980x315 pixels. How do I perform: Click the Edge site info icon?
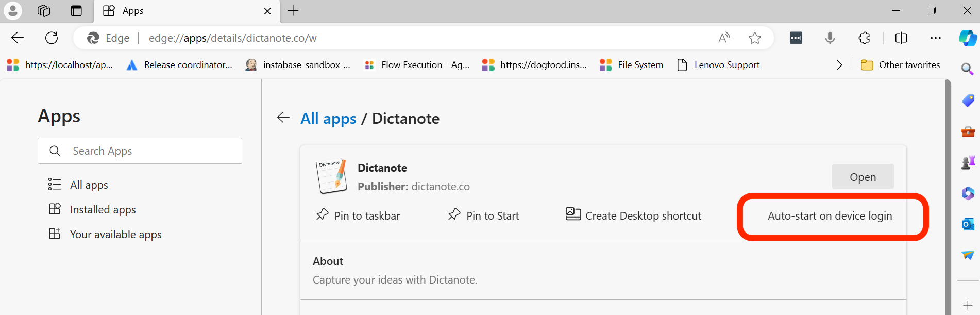click(108, 38)
